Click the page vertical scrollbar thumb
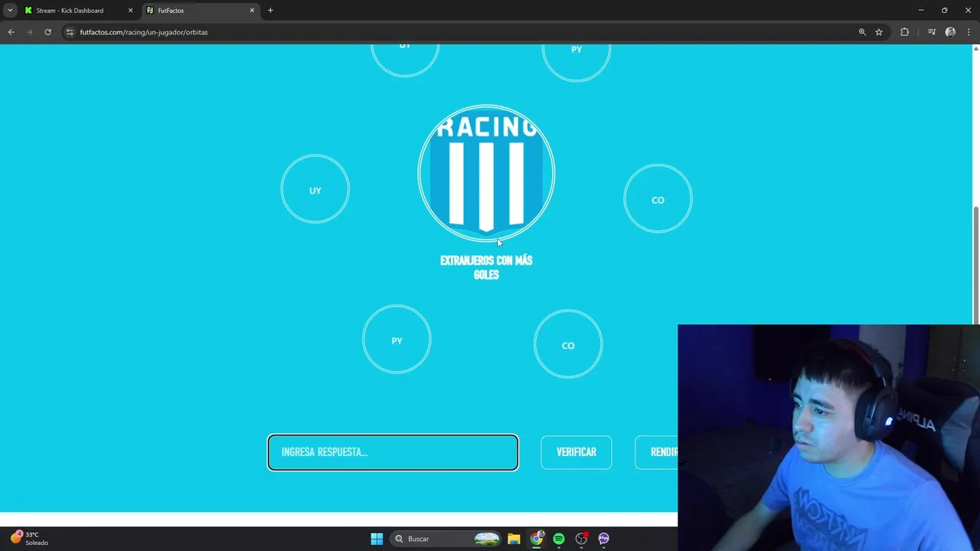980x551 pixels. click(975, 266)
